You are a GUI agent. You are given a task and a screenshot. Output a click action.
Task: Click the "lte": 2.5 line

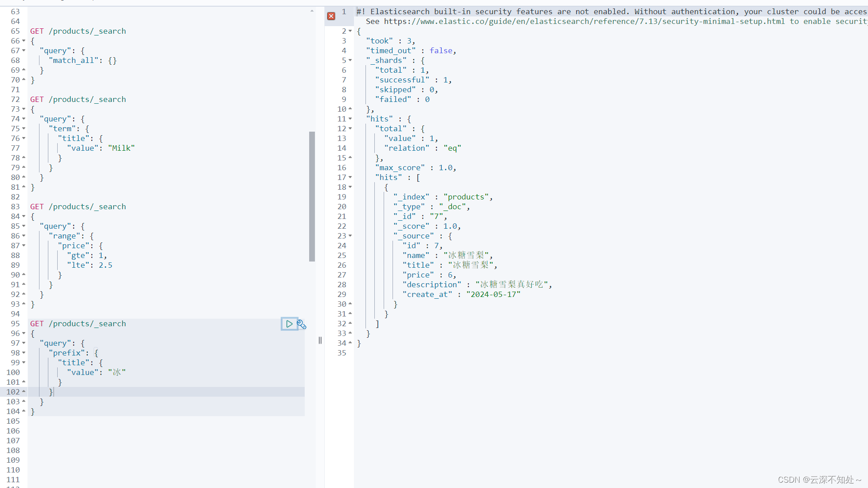click(x=90, y=265)
